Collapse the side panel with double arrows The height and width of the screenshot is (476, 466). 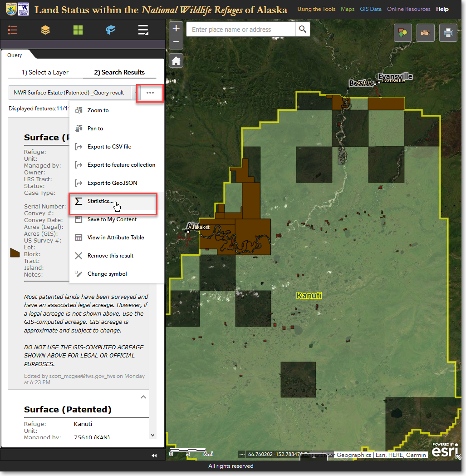[154, 455]
